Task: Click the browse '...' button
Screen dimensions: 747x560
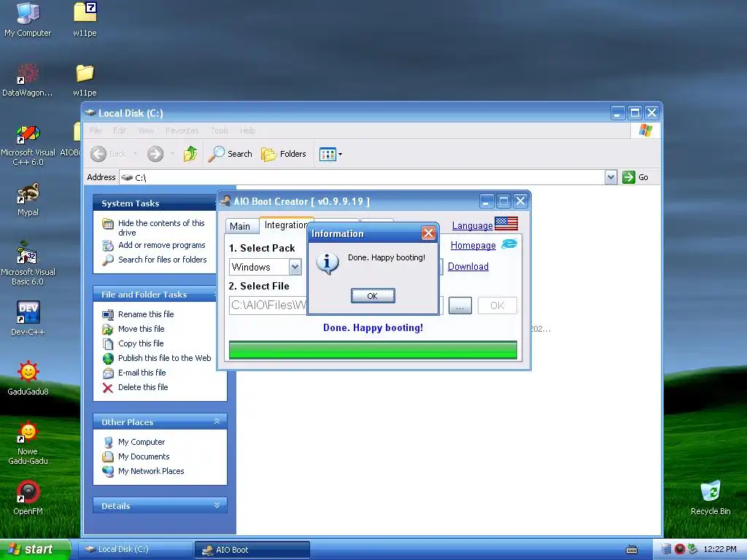Action: 460,306
